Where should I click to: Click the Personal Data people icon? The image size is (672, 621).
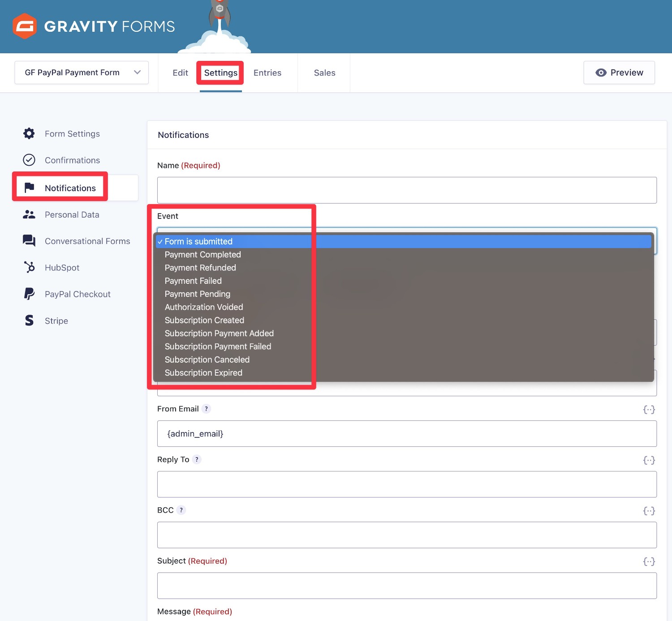29,214
